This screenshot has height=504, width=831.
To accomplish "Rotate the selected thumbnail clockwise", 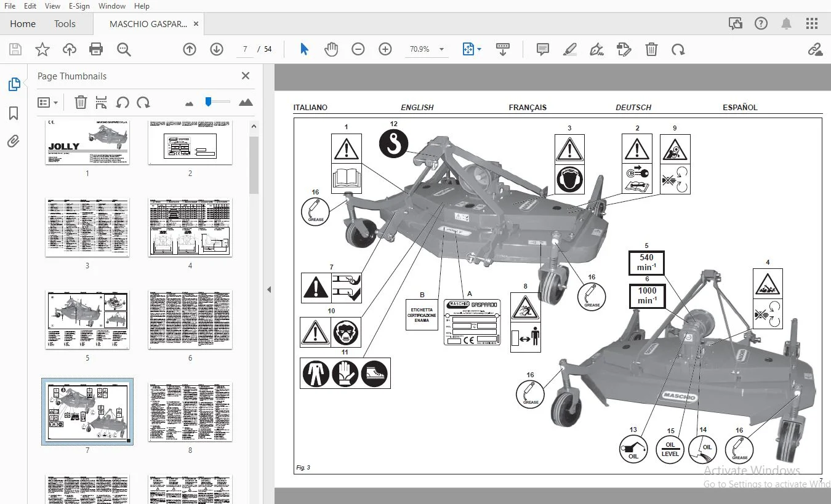I will pos(143,102).
